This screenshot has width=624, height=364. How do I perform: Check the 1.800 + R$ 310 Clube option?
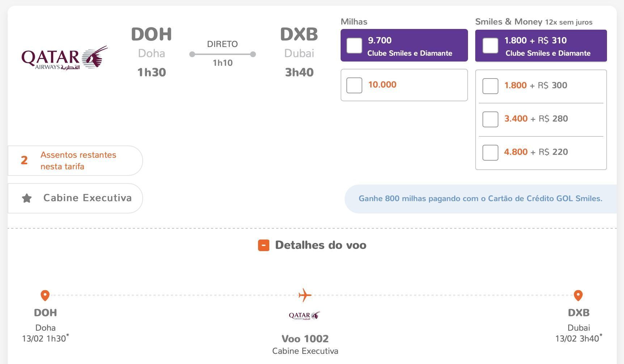(x=490, y=46)
